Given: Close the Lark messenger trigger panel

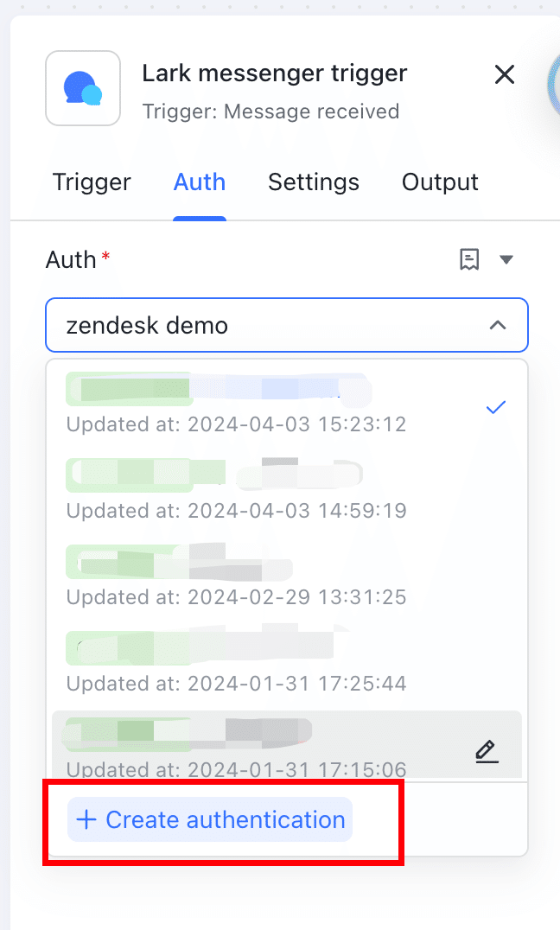Looking at the screenshot, I should pos(505,75).
